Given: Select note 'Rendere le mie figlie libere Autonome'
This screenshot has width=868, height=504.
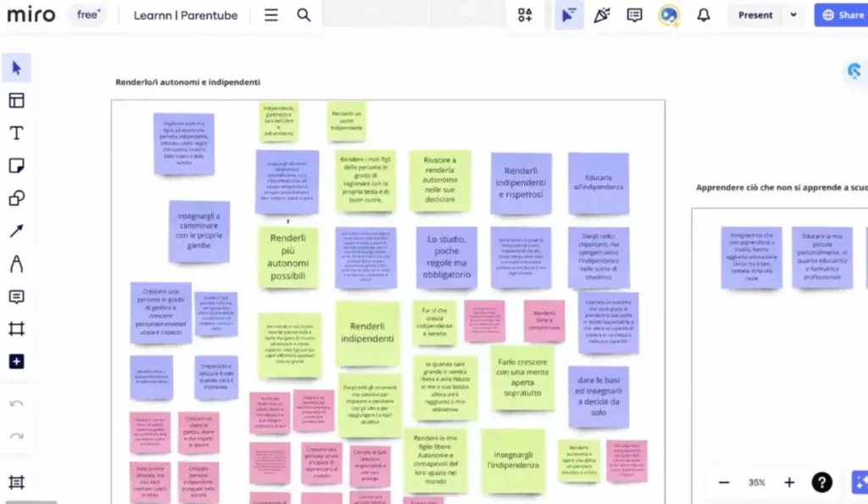Looking at the screenshot, I should [x=435, y=460].
